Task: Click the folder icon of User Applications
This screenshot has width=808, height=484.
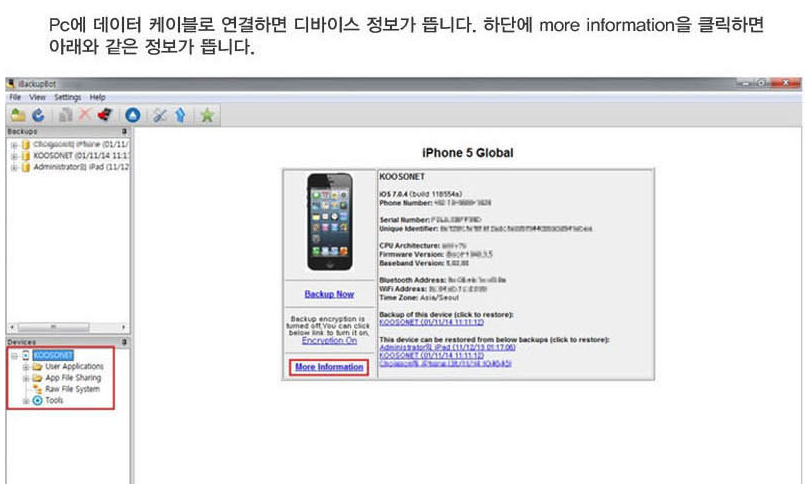Action: [x=37, y=366]
